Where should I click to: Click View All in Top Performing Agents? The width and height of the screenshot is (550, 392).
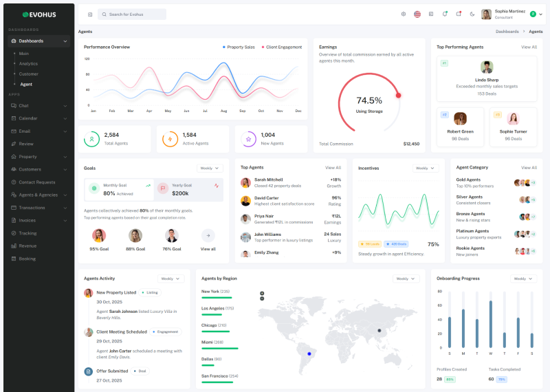coord(529,47)
